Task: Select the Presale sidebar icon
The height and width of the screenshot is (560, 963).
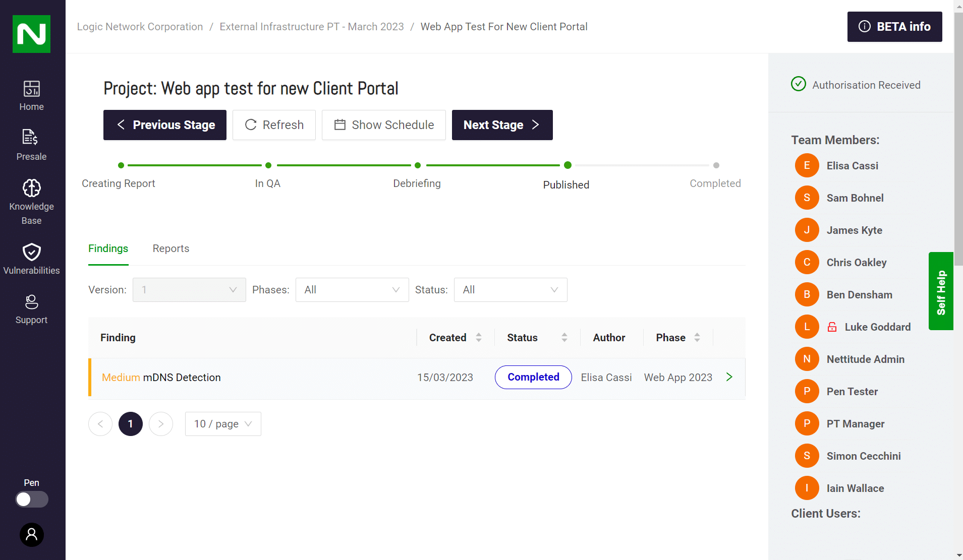Action: pyautogui.click(x=31, y=144)
